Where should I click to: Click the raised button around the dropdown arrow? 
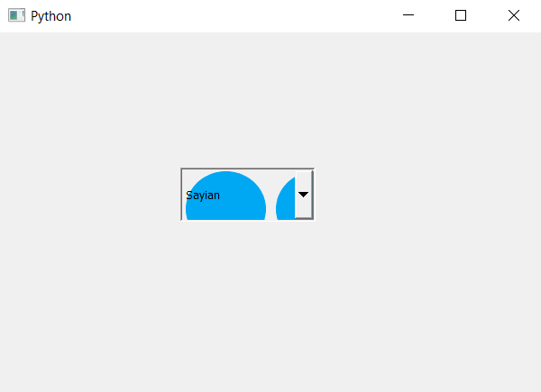coord(304,195)
